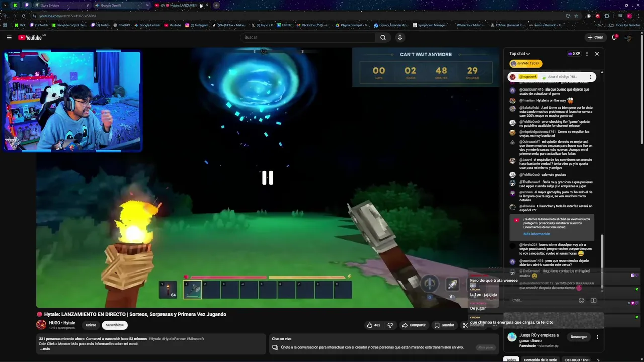Subscribe with the Suscribirse button
The width and height of the screenshot is (644, 362).
point(115,325)
